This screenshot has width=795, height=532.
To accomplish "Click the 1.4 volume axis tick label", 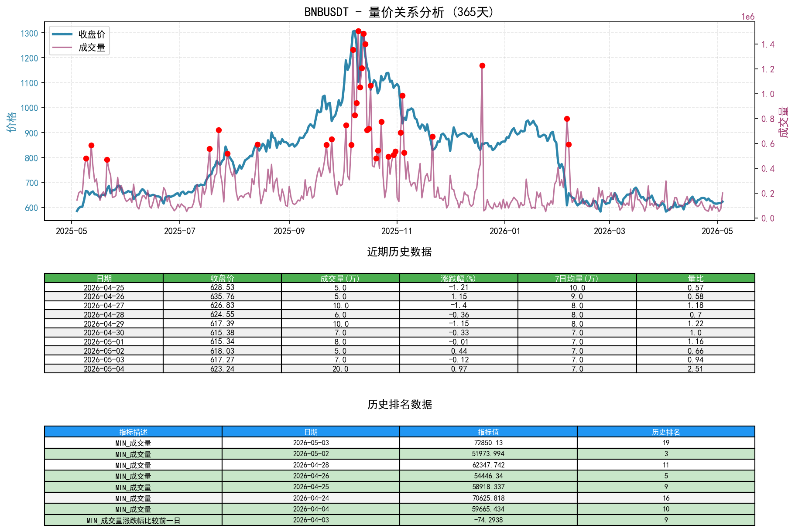I will pyautogui.click(x=768, y=44).
